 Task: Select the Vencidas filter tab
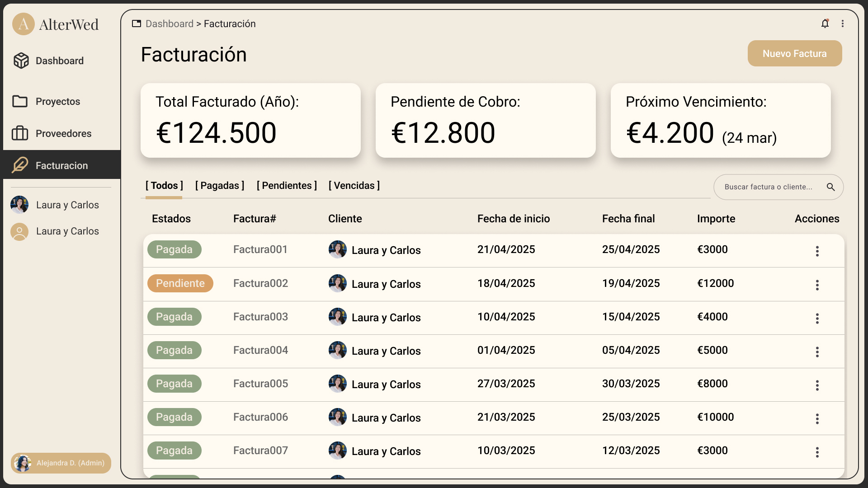click(354, 185)
